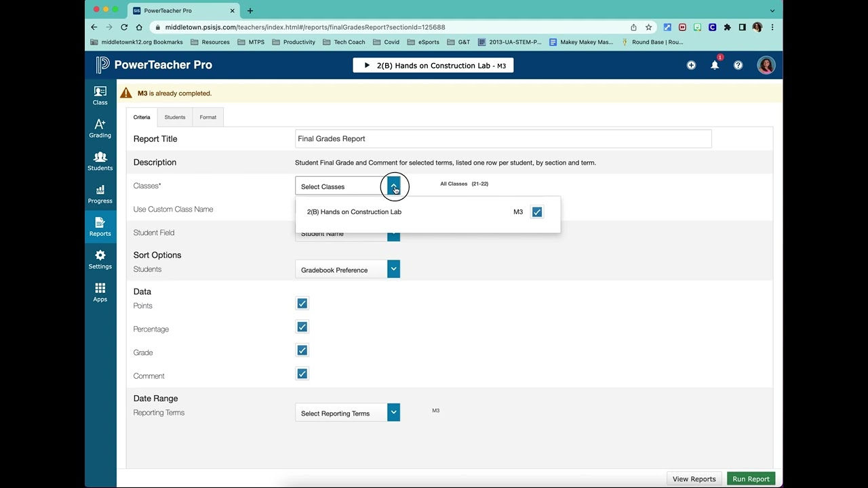Open the Apps grid in sidebar

(x=100, y=292)
